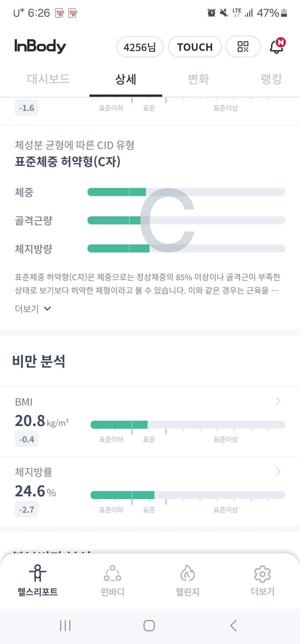Image resolution: width=300 pixels, height=644 pixels.
Task: Switch to the 변화 tab
Action: tap(199, 79)
